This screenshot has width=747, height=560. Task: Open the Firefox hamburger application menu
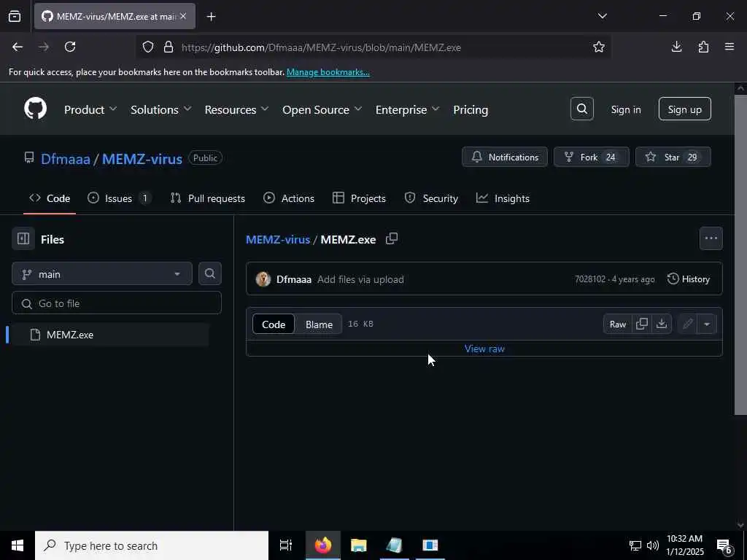tap(729, 47)
